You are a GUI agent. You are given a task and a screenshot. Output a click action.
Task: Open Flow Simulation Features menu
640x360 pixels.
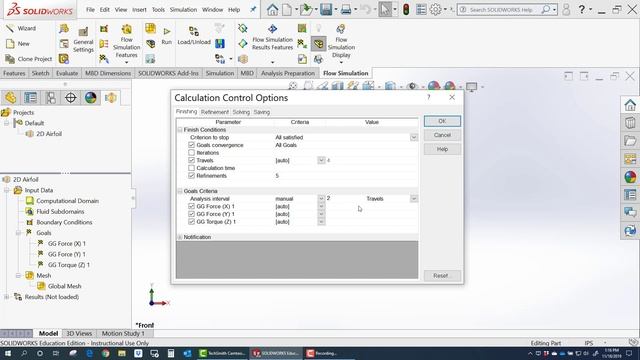coord(127,43)
